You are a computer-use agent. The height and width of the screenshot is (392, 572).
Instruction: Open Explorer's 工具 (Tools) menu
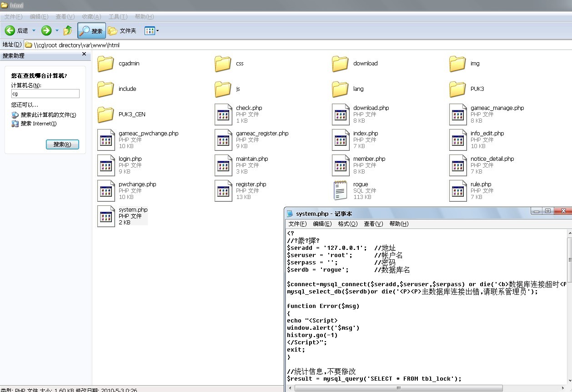(117, 16)
